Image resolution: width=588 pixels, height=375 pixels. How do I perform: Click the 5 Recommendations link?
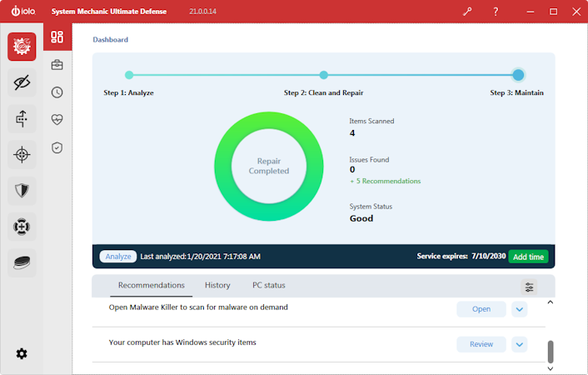pyautogui.click(x=386, y=181)
